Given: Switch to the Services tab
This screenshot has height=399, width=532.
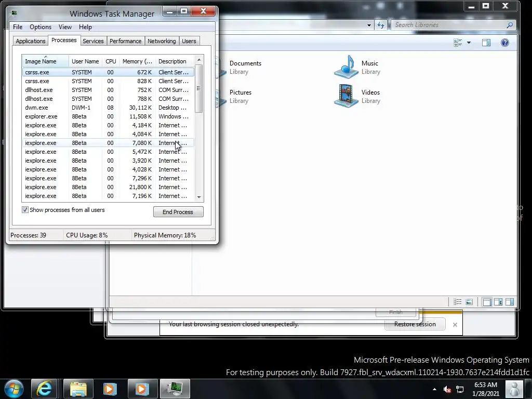Looking at the screenshot, I should click(x=93, y=41).
